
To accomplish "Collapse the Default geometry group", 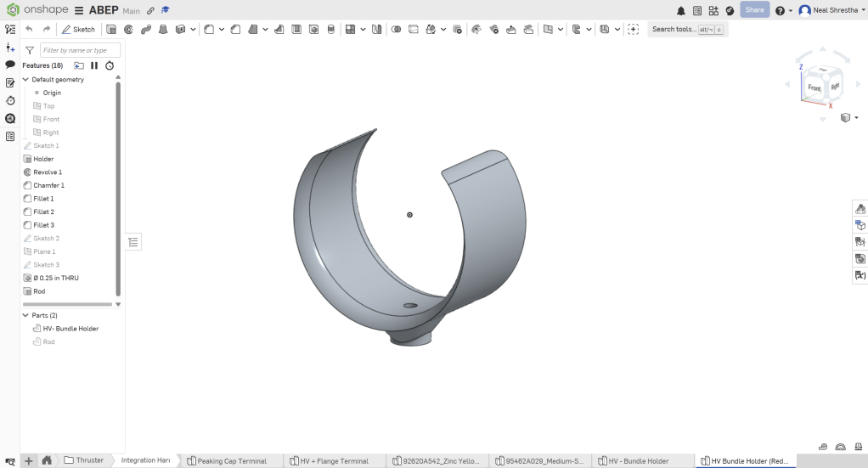I will (25, 79).
